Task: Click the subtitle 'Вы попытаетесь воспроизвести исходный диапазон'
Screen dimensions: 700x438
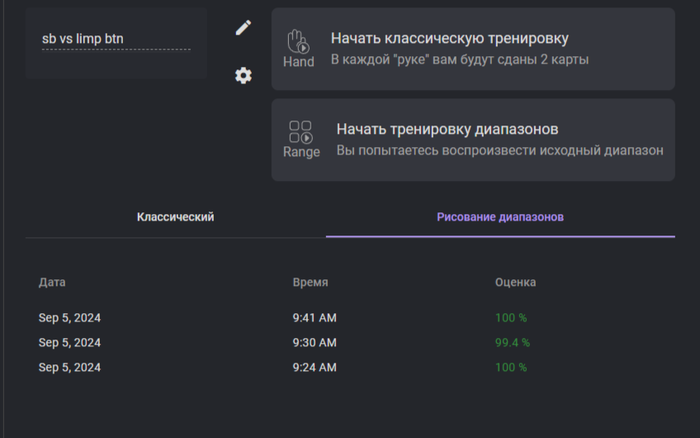Action: tap(499, 151)
